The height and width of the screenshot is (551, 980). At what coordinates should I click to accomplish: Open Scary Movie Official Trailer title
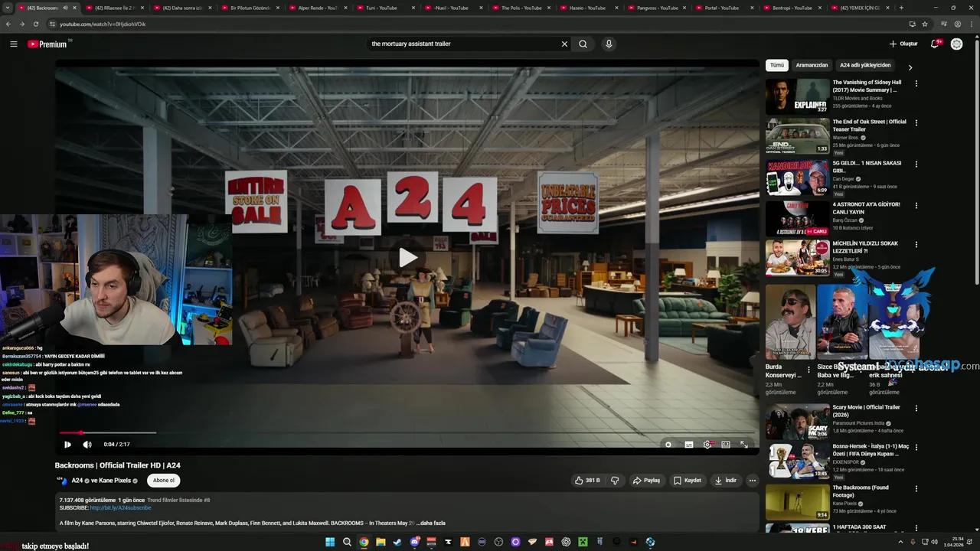pyautogui.click(x=867, y=411)
